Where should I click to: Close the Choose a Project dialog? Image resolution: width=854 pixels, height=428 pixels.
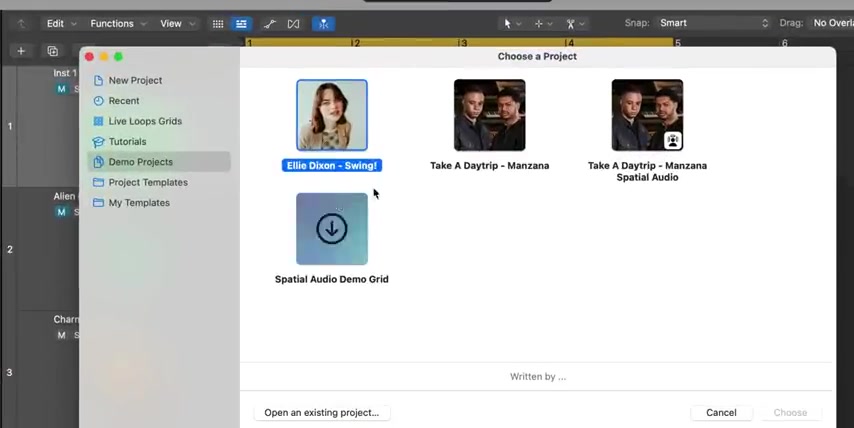89,57
